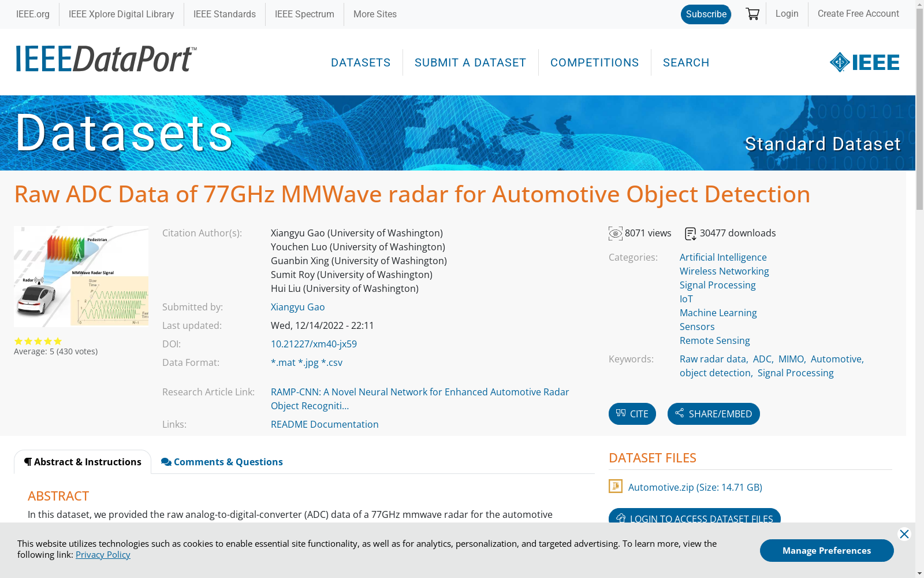Click the Subscribe button
Image resolution: width=924 pixels, height=578 pixels.
706,14
